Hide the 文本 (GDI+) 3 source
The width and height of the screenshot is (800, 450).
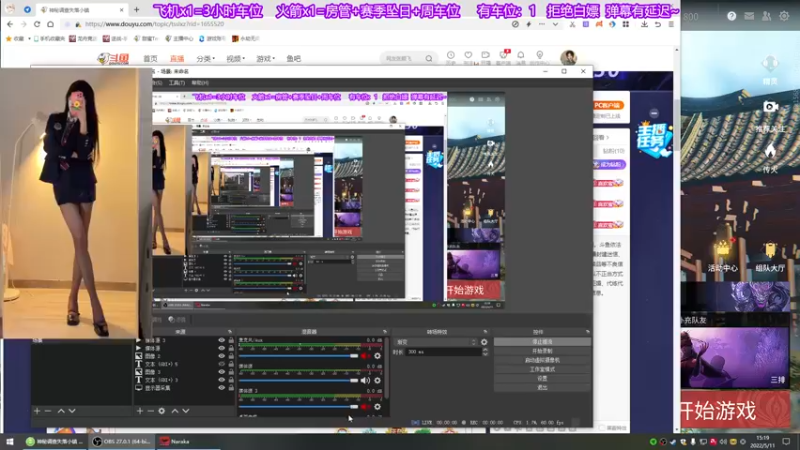point(221,380)
